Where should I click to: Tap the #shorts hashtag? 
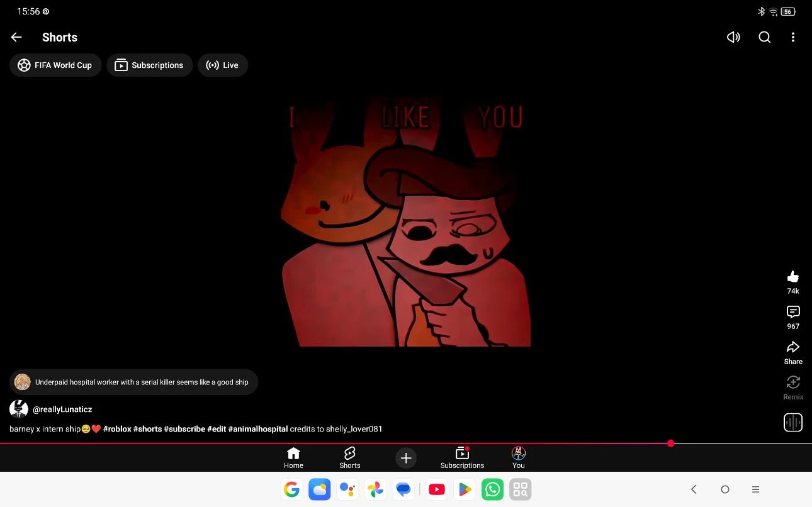coord(147,429)
